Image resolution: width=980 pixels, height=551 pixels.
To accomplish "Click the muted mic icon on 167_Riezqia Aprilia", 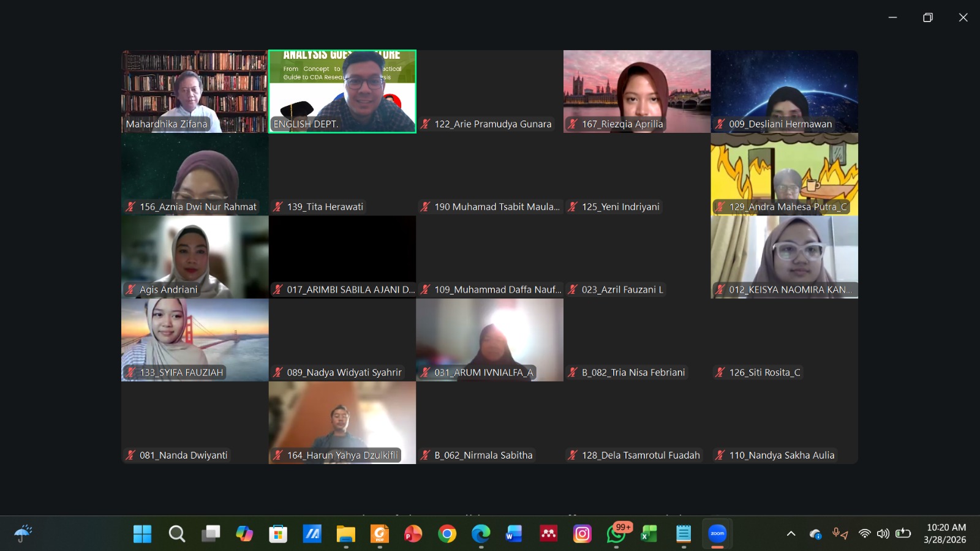I will pyautogui.click(x=573, y=124).
